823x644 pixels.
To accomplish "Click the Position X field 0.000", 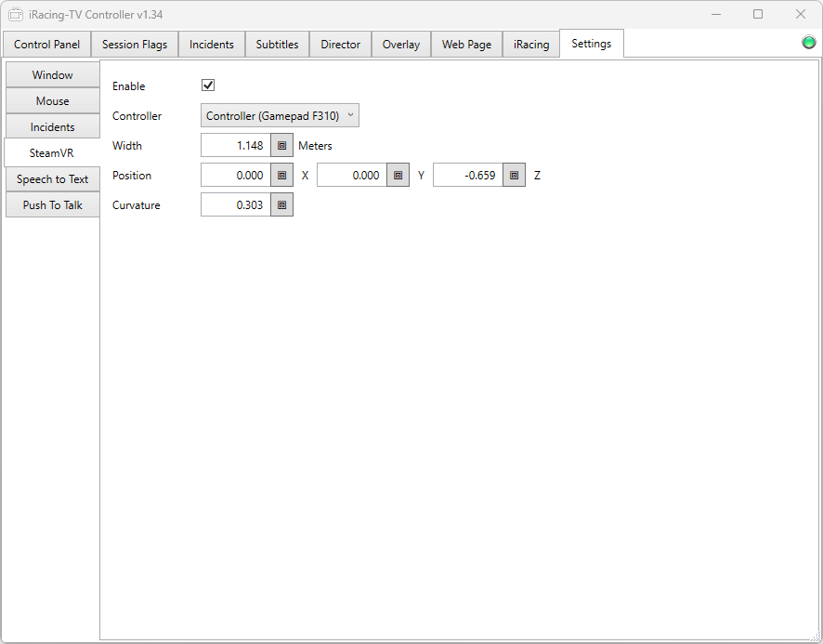I will tap(236, 176).
